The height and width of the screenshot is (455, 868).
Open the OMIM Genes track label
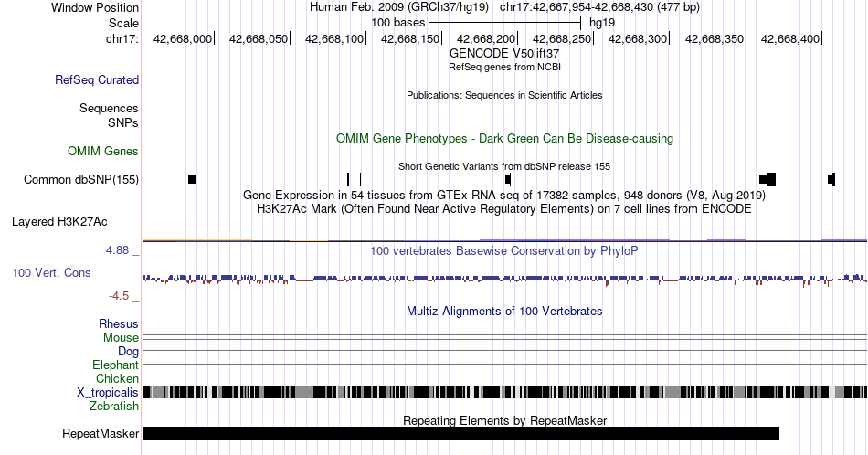click(103, 151)
